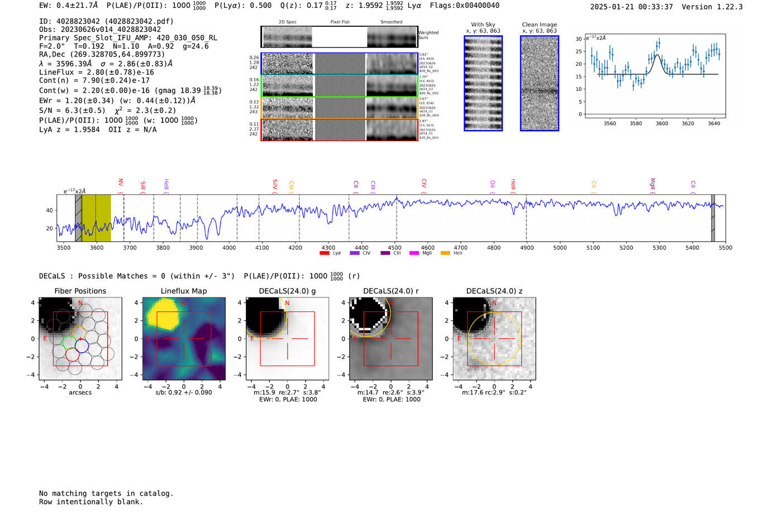Screen dimensions: 782x532
Task: Click the Smoothed column header
Action: [x=392, y=22]
